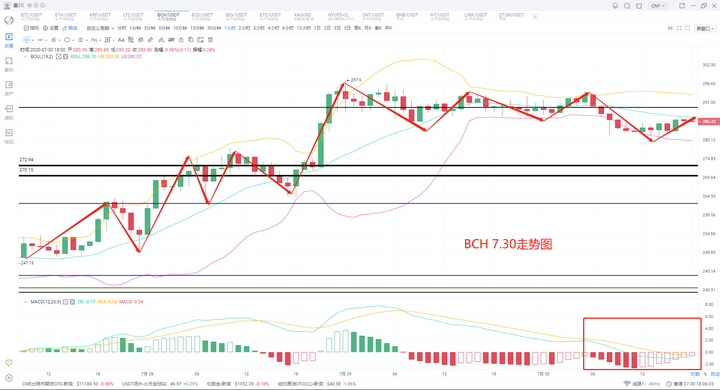This screenshot has height=390, width=720.
Task: Click the 285.43 current price label
Action: [708, 122]
